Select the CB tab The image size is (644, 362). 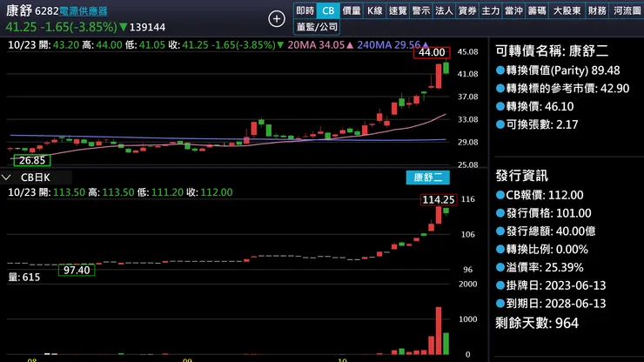tap(328, 10)
